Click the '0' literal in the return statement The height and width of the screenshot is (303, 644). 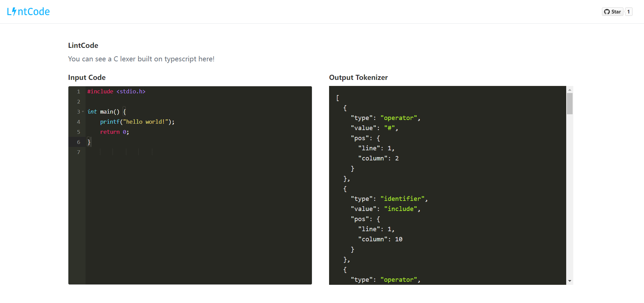pos(124,132)
